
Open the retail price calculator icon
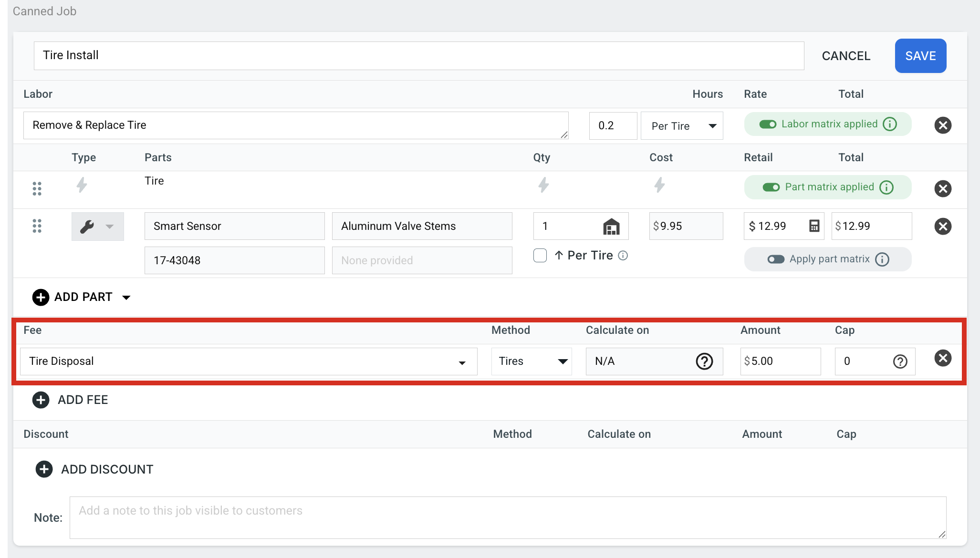(814, 226)
